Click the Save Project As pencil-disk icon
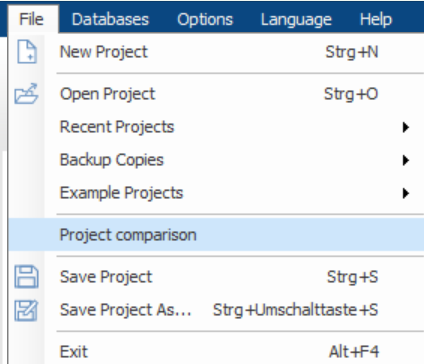Screen dimensions: 424x364 [x=26, y=310]
